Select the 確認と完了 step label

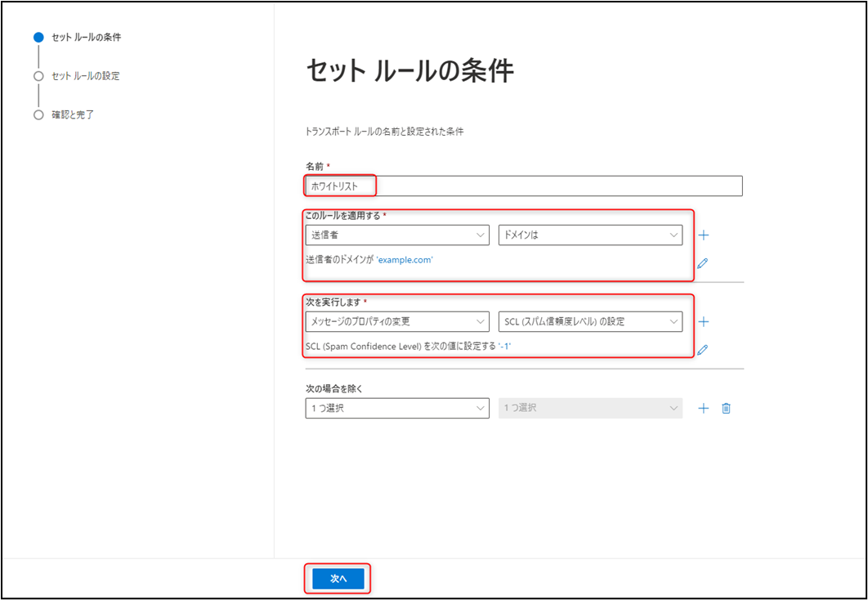(x=74, y=115)
